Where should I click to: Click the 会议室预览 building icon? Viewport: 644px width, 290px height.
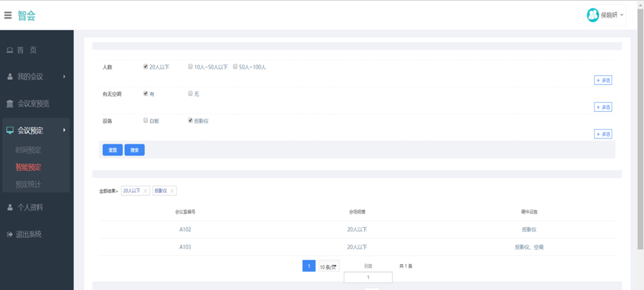10,104
